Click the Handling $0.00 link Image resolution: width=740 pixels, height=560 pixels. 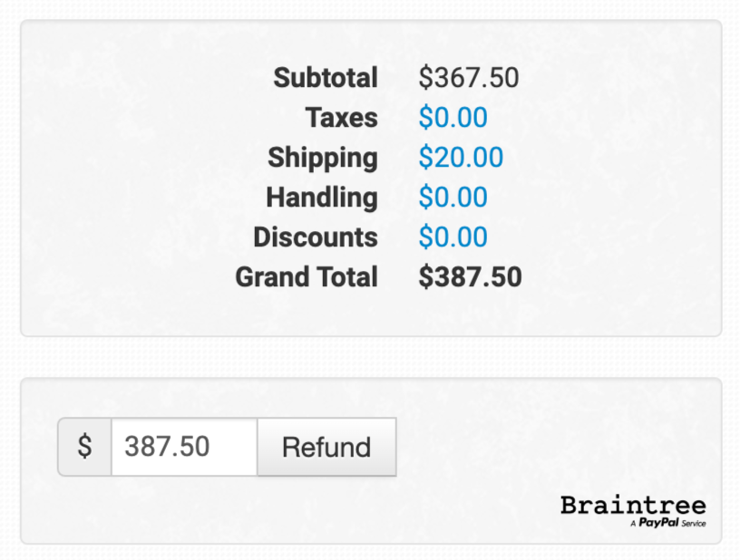(x=453, y=198)
